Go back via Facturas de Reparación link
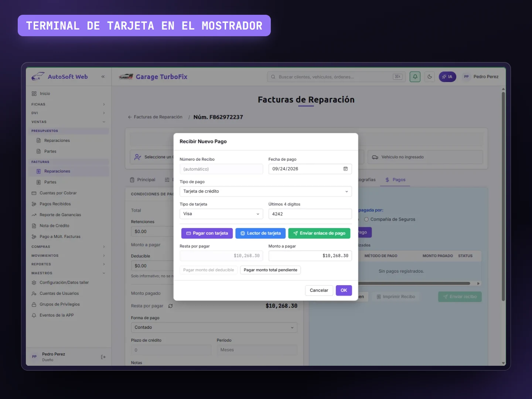 [x=155, y=117]
